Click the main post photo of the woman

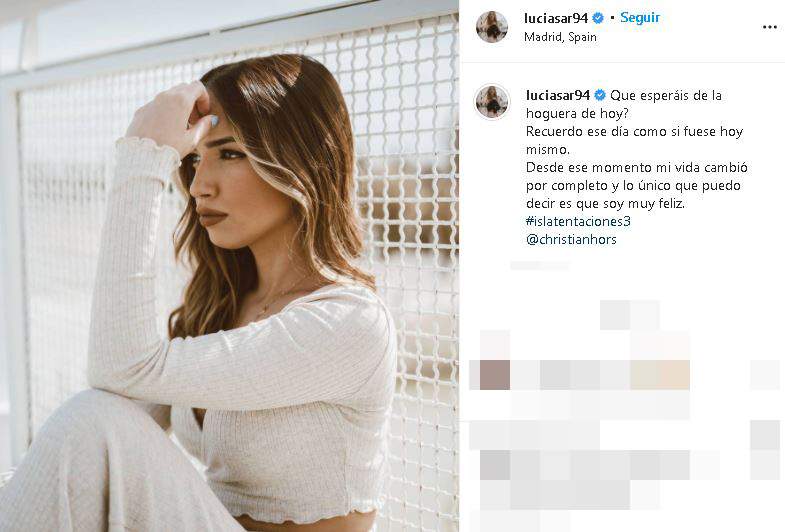point(229,266)
